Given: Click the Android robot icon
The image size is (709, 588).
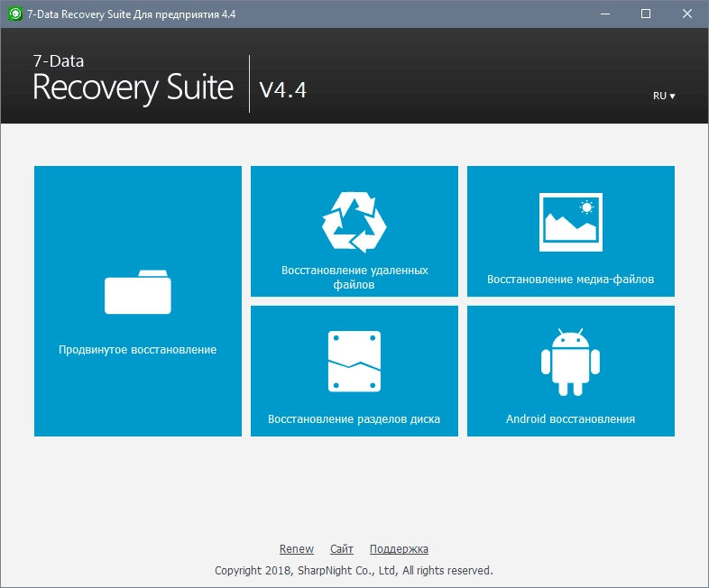Looking at the screenshot, I should (571, 362).
